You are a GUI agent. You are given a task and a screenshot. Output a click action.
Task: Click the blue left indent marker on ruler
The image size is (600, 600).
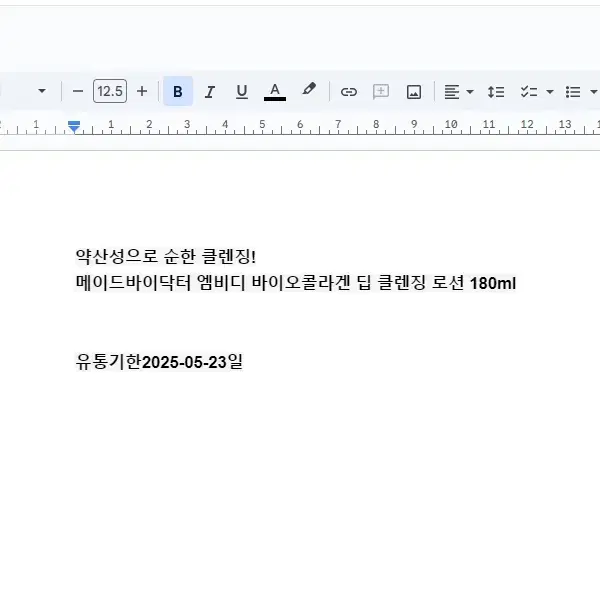[74, 127]
